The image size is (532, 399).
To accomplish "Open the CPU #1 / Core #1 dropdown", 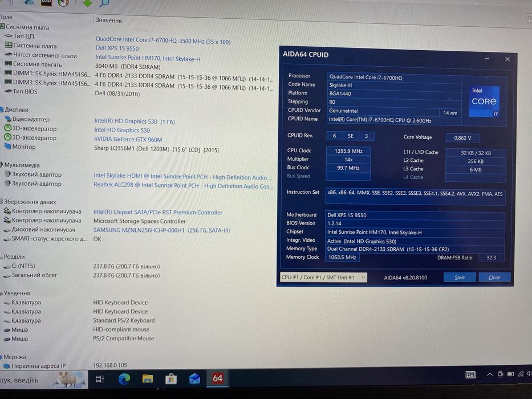I will pyautogui.click(x=324, y=277).
